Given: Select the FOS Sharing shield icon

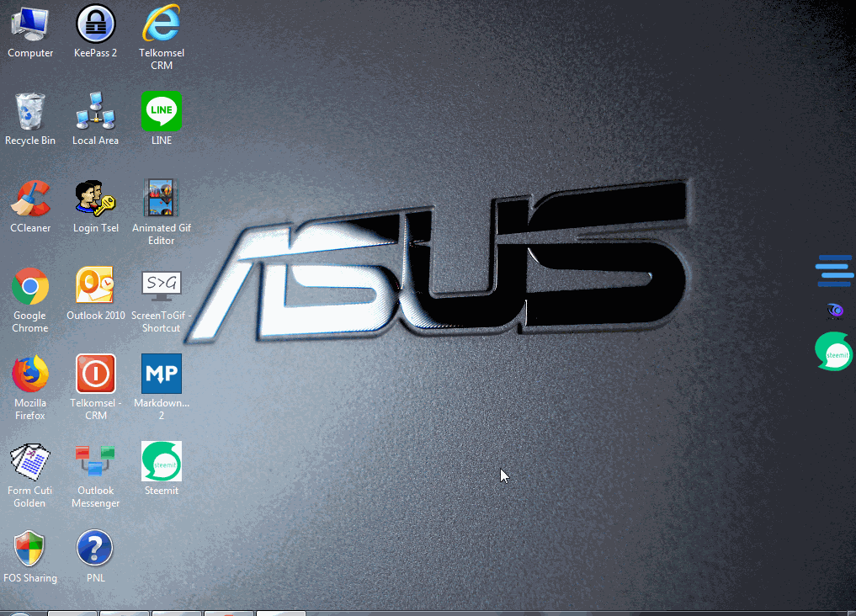Looking at the screenshot, I should click(30, 549).
